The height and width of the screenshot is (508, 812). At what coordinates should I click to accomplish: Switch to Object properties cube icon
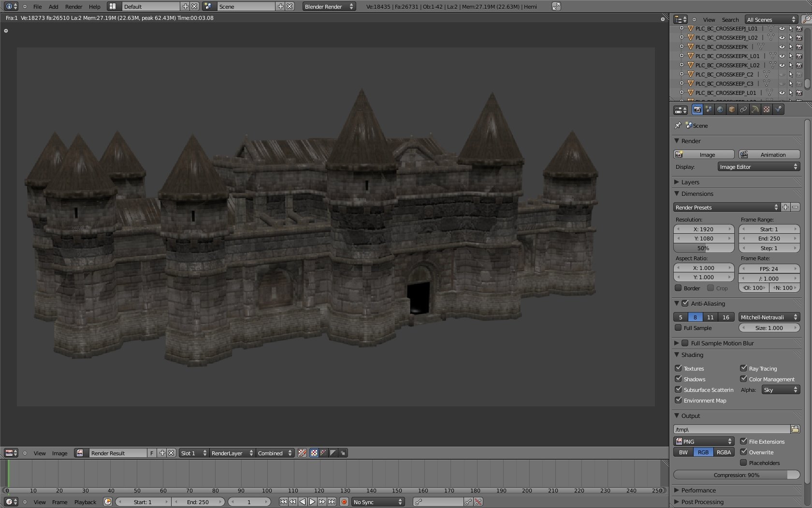tap(732, 110)
